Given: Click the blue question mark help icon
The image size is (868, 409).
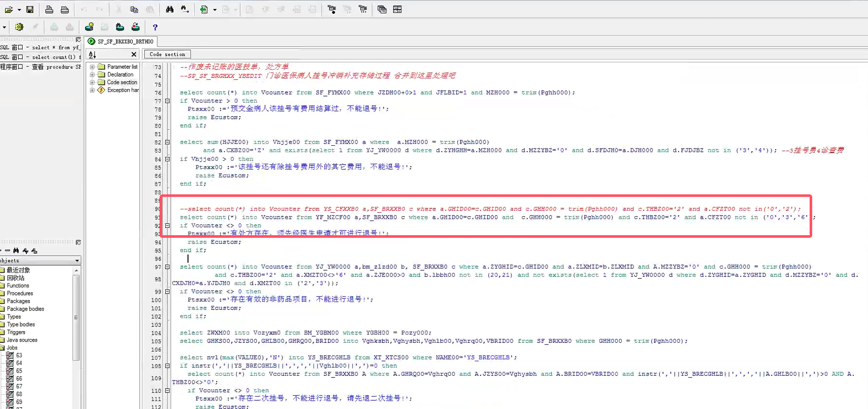Looking at the screenshot, I should tap(155, 27).
